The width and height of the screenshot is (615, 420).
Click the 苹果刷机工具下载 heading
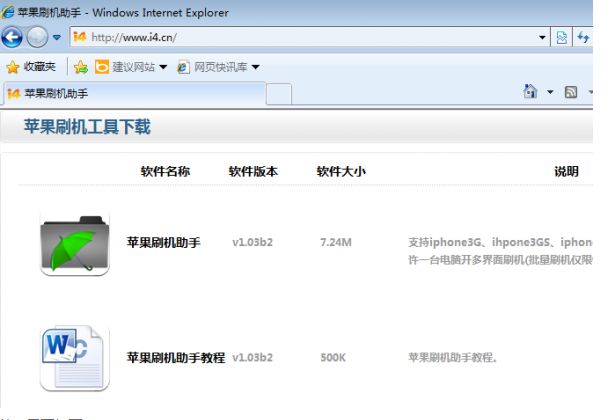87,127
